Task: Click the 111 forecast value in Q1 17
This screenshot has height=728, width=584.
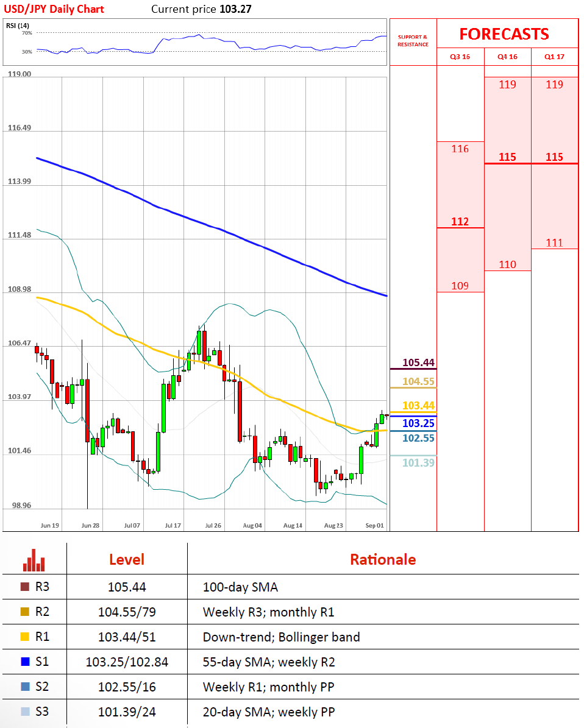Action: coord(554,243)
